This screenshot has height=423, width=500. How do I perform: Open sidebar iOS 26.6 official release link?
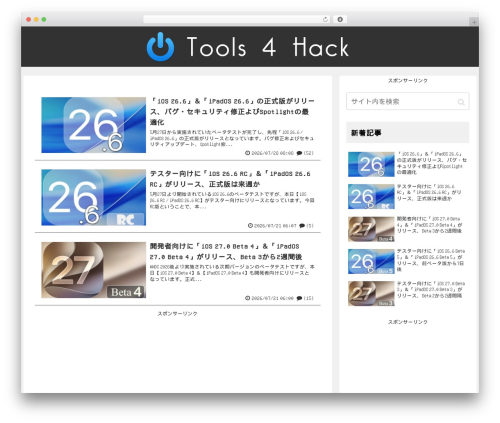(432, 163)
